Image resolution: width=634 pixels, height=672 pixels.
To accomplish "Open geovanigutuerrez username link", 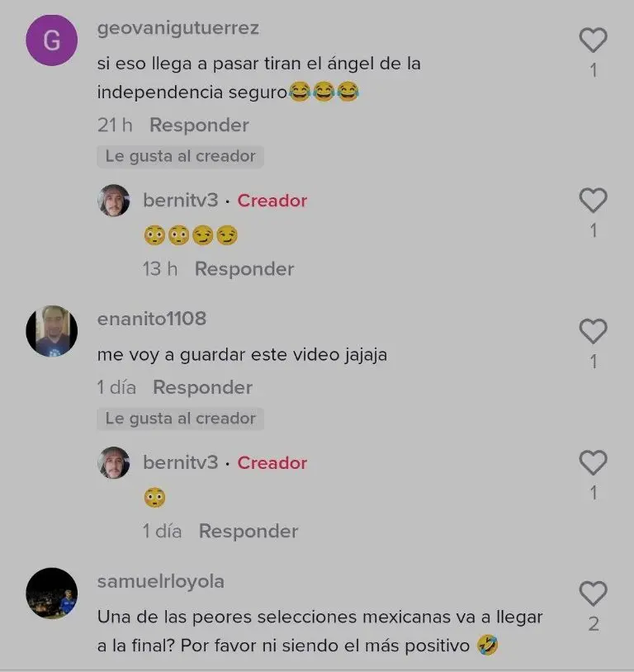I will (x=177, y=28).
